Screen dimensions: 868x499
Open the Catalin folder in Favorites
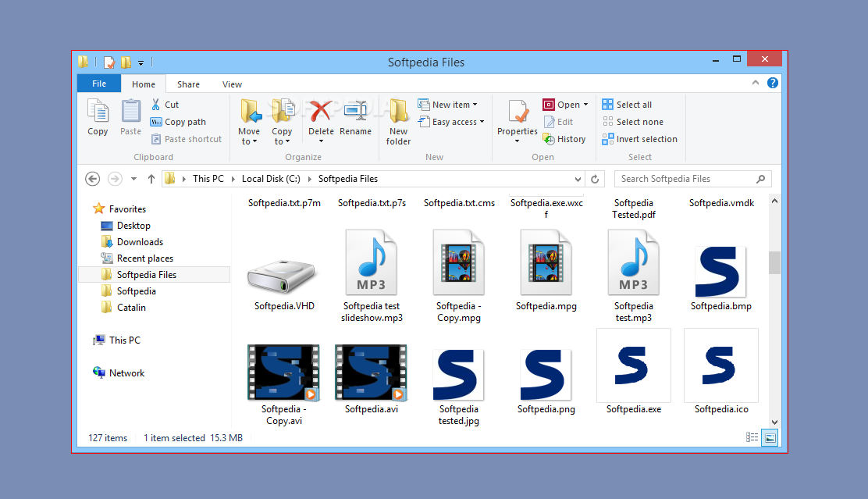tap(124, 308)
